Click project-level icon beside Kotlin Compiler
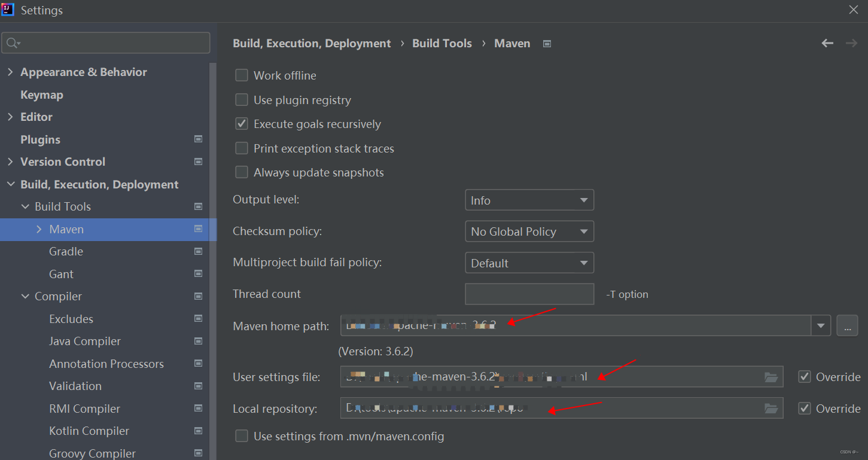Screen dimensions: 868x460 (x=199, y=431)
